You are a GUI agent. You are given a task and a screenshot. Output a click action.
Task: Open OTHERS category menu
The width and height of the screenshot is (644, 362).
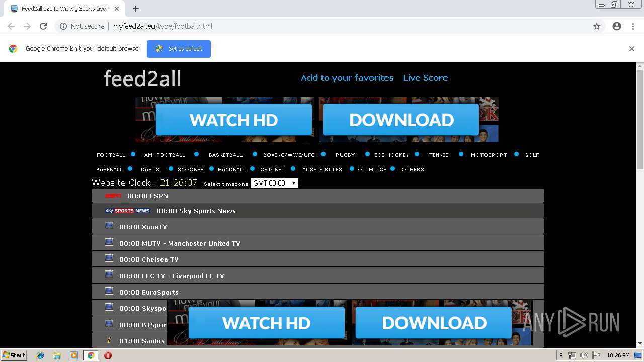pyautogui.click(x=413, y=169)
